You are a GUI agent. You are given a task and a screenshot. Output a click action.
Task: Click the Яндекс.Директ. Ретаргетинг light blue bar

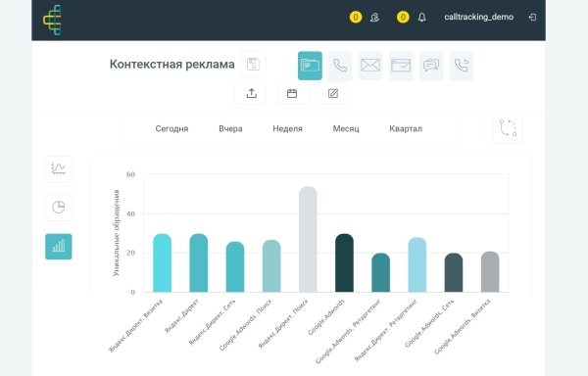click(417, 264)
